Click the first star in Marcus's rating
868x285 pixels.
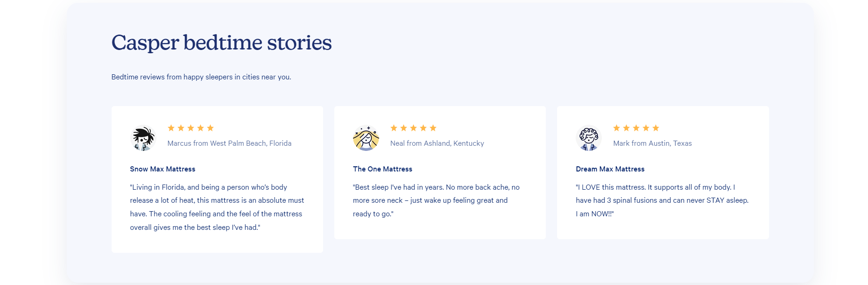[x=171, y=128]
